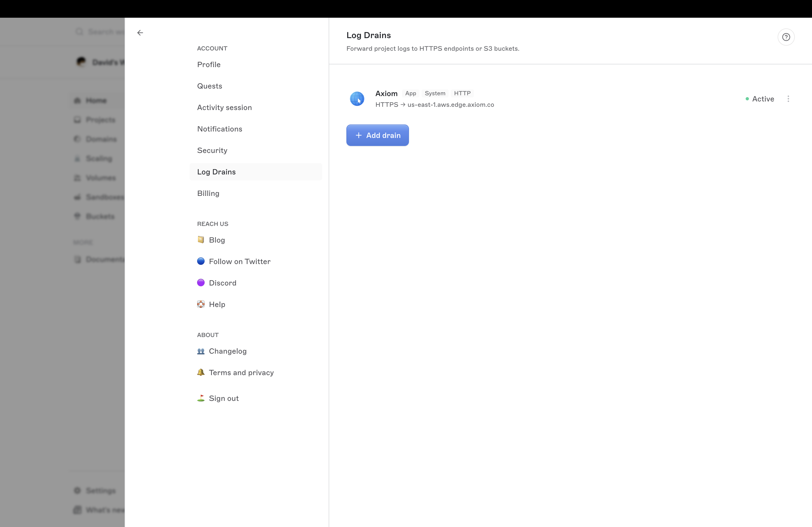The image size is (812, 527).
Task: Click the System tag on Axiom drain
Action: (435, 93)
